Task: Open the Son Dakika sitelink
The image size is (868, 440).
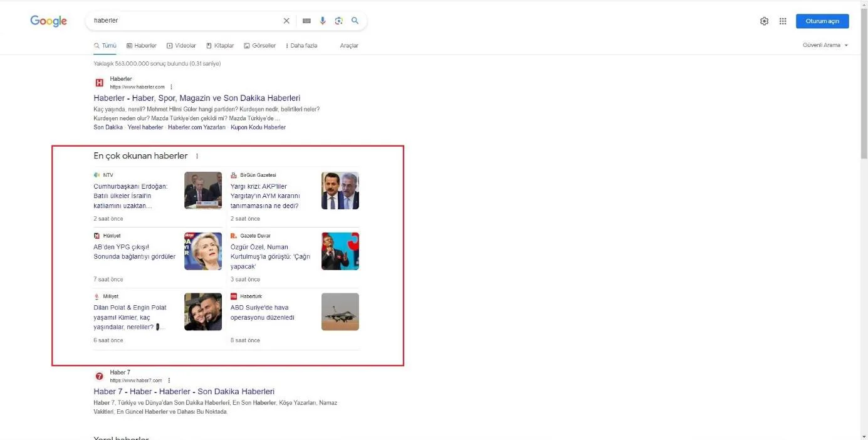Action: 108,127
